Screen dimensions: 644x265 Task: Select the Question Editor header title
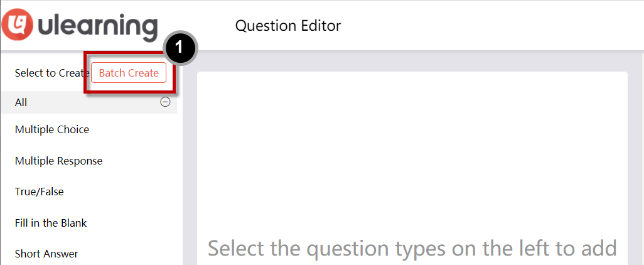(288, 26)
